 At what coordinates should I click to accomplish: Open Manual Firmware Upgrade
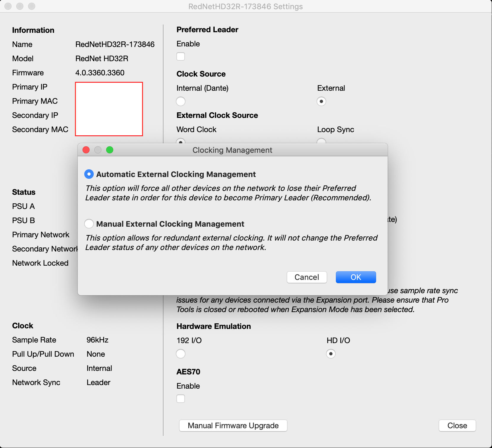233,426
